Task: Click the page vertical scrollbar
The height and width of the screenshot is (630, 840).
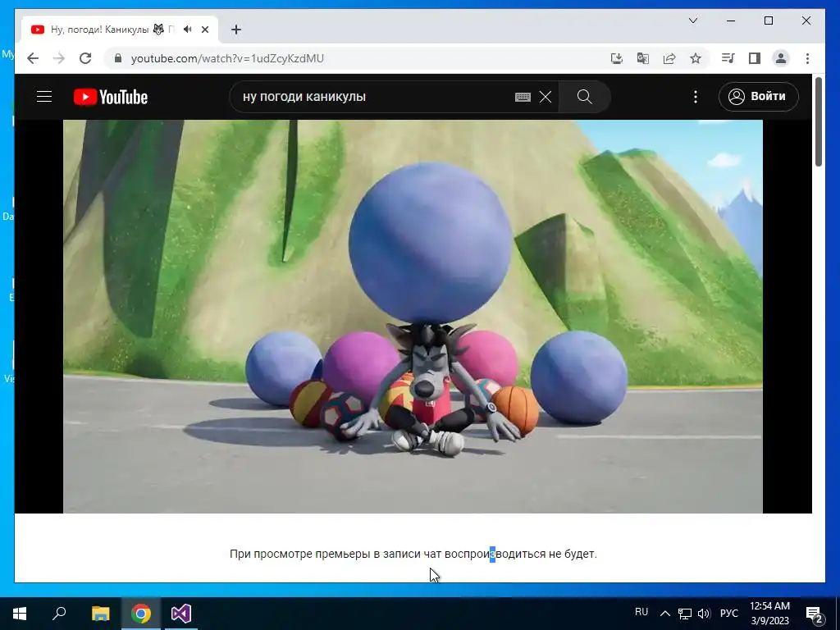Action: [x=818, y=122]
